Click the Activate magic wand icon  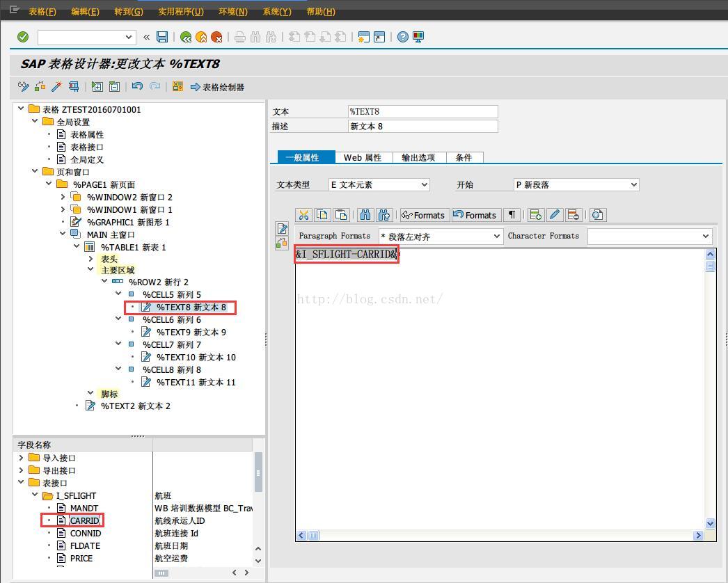click(x=56, y=86)
